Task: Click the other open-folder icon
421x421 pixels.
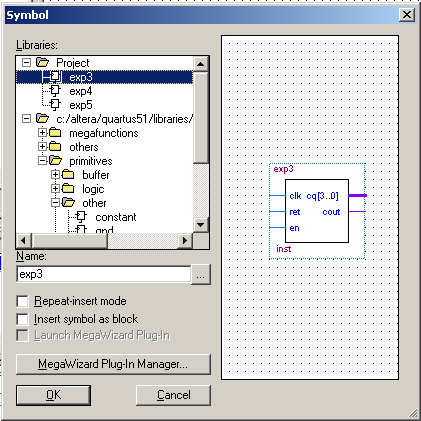Action: tap(69, 203)
